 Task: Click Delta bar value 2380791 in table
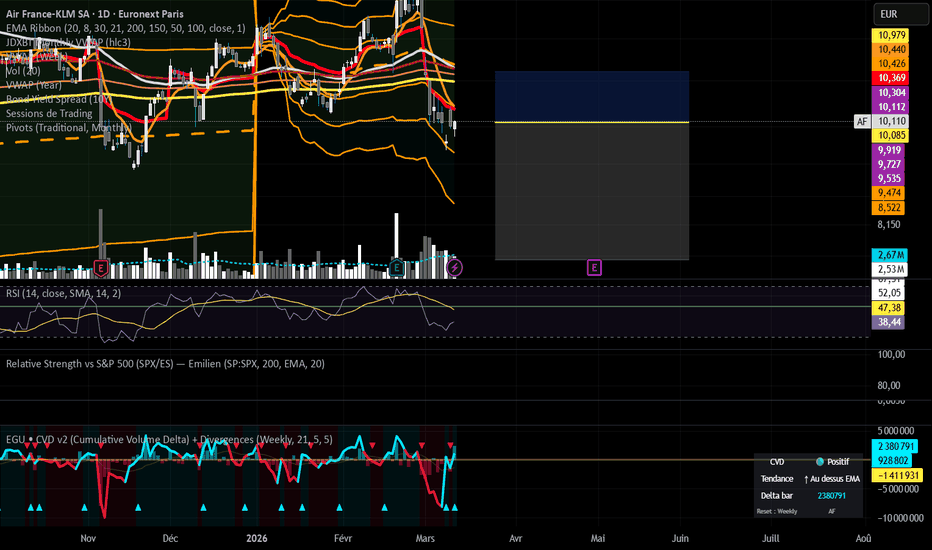point(832,495)
